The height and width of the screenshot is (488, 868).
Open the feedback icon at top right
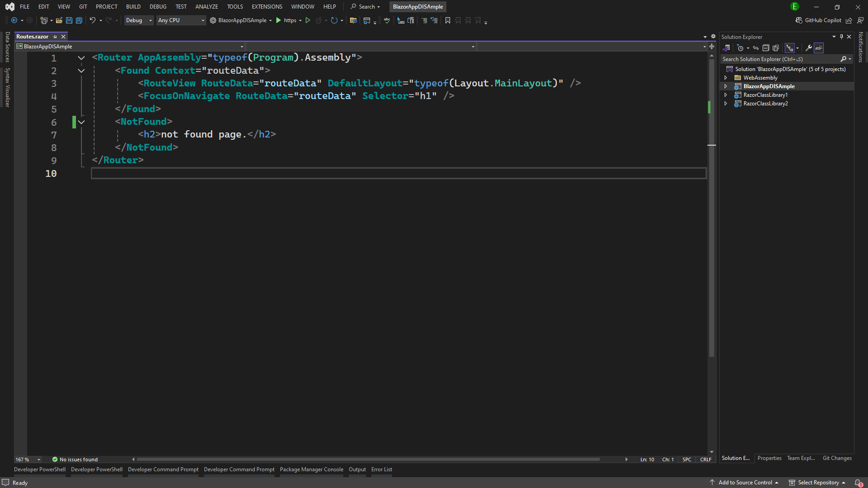(x=860, y=20)
